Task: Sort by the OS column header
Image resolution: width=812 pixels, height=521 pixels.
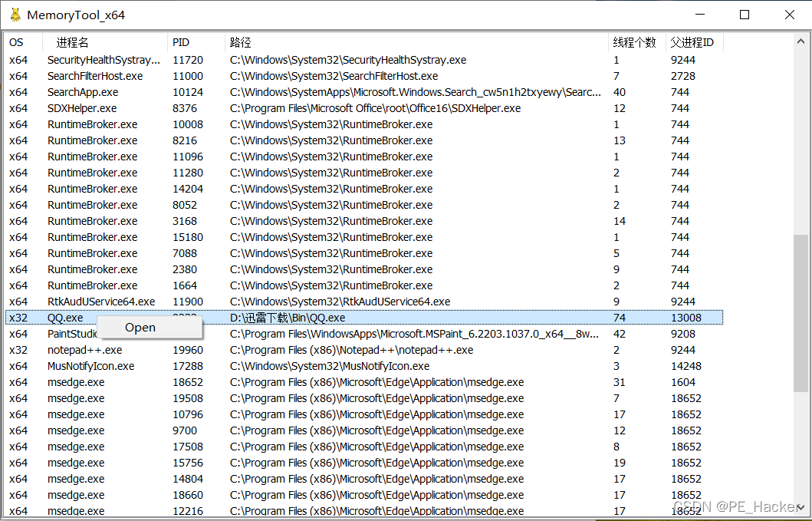Action: 23,42
